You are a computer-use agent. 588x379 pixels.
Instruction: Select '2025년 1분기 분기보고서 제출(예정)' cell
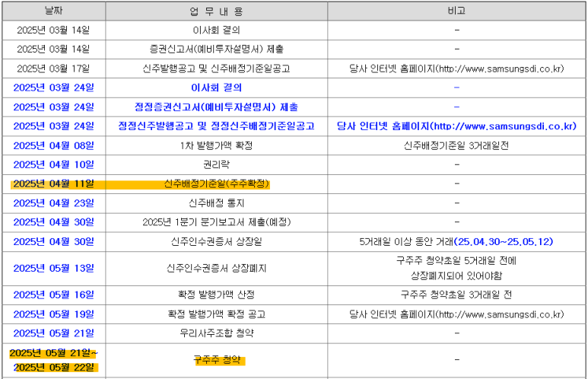point(216,222)
